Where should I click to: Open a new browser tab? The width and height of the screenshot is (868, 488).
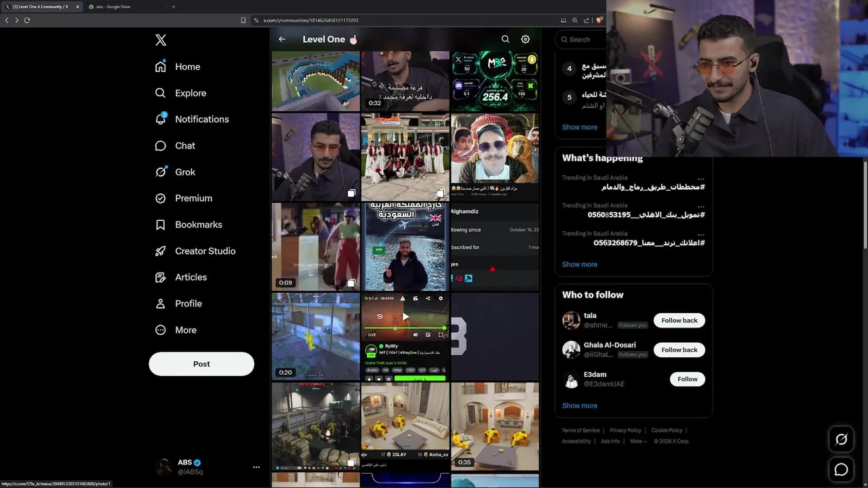click(x=173, y=7)
